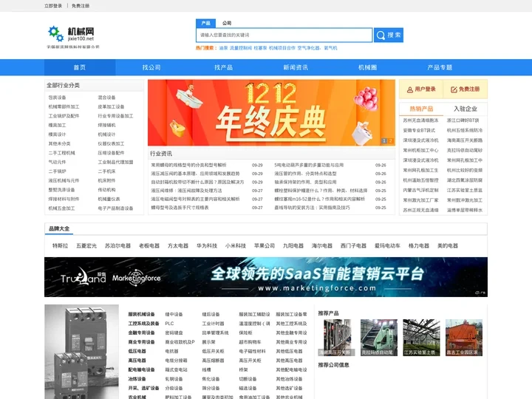
Task: Open brand 美的电器
Action: click(448, 245)
